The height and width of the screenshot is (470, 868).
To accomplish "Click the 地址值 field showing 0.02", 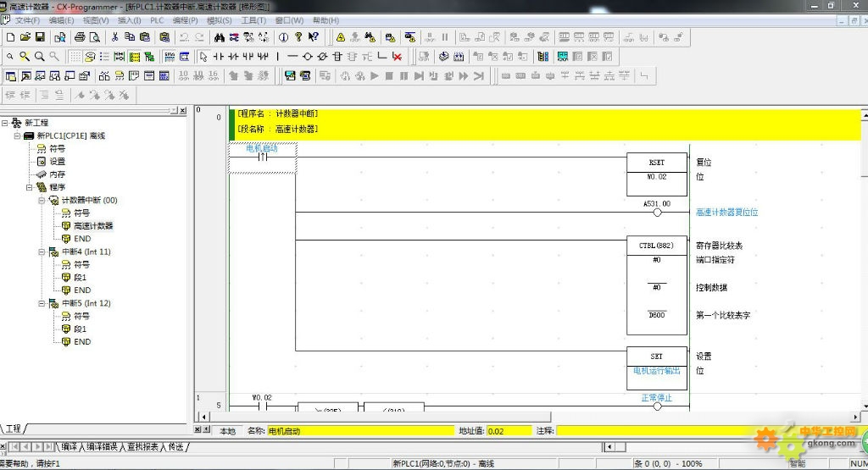I will pyautogui.click(x=509, y=431).
